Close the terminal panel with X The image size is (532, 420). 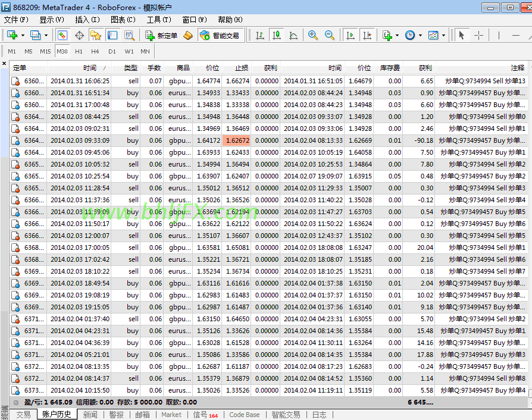click(4, 64)
